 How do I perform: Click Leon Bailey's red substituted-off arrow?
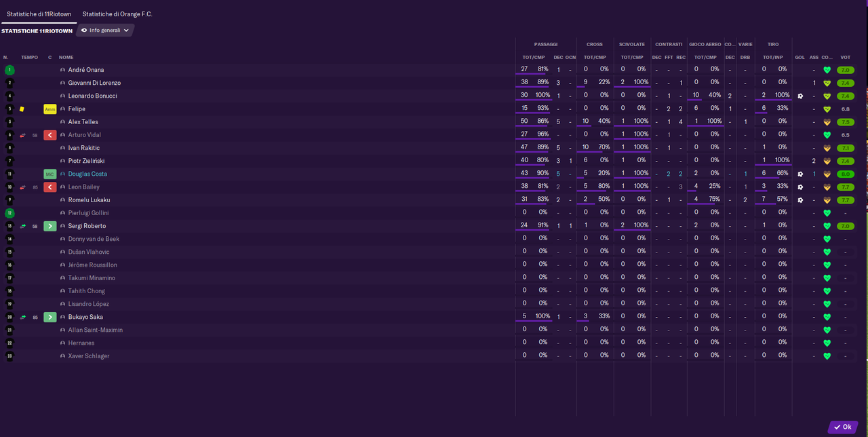[50, 187]
